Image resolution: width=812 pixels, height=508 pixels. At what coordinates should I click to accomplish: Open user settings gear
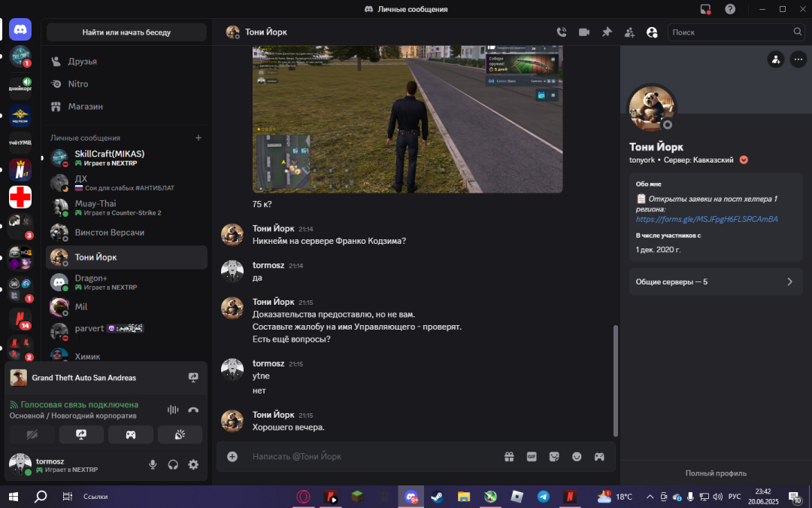pos(193,464)
